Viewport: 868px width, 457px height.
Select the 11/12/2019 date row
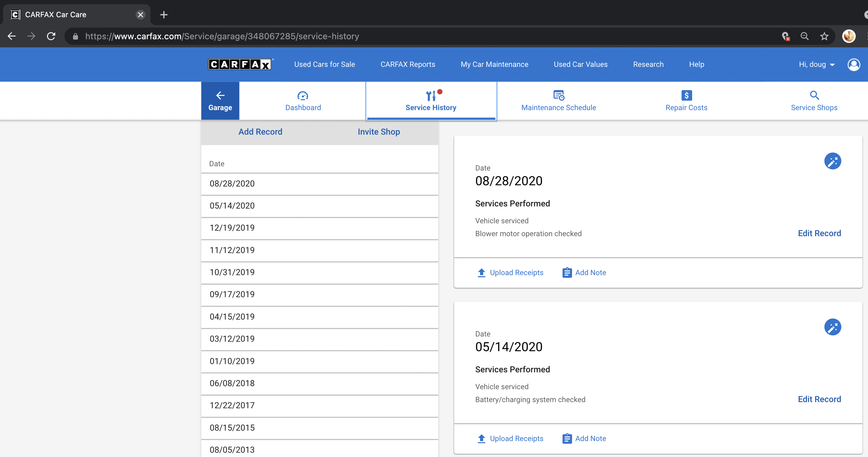point(320,251)
